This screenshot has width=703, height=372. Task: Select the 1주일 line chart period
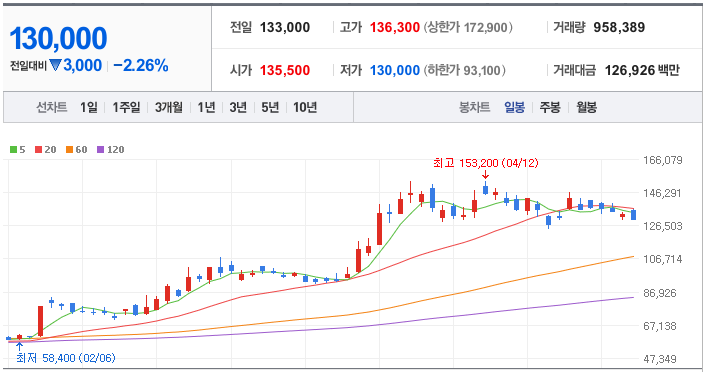(126, 108)
